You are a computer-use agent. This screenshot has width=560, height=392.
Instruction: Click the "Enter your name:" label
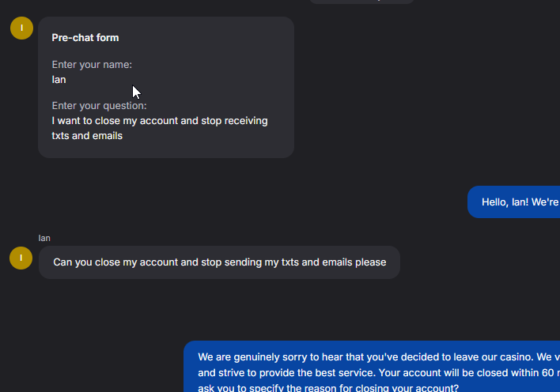(92, 65)
